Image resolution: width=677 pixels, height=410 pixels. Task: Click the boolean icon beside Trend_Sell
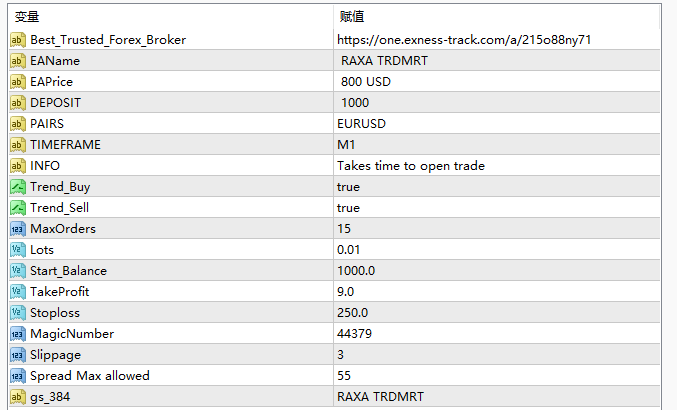(x=18, y=208)
